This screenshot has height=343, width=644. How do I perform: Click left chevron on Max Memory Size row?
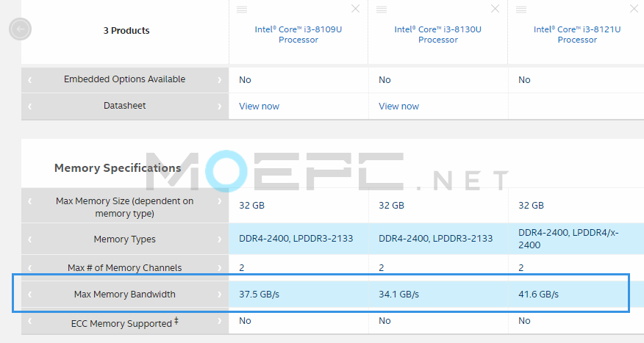tap(30, 201)
